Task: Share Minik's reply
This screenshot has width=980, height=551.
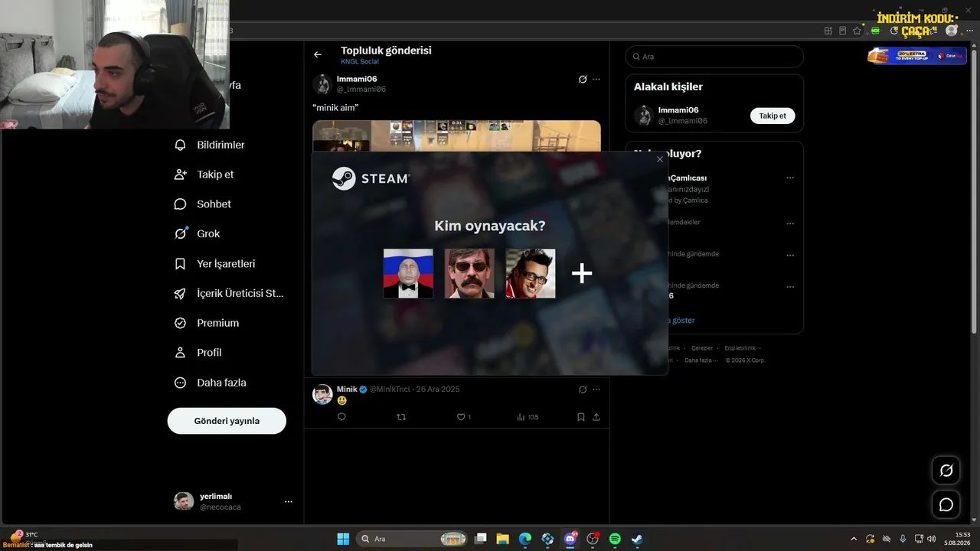Action: (596, 417)
